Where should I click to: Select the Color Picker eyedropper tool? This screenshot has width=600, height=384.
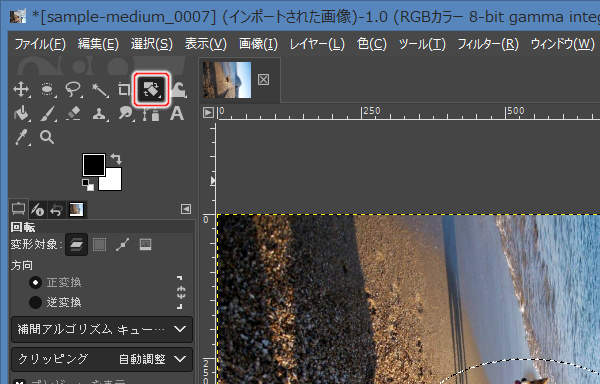[x=21, y=137]
